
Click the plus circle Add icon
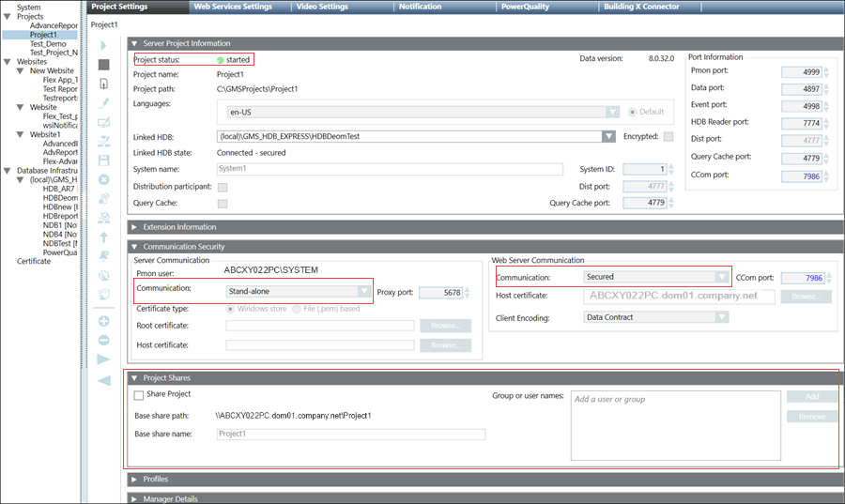(x=103, y=321)
